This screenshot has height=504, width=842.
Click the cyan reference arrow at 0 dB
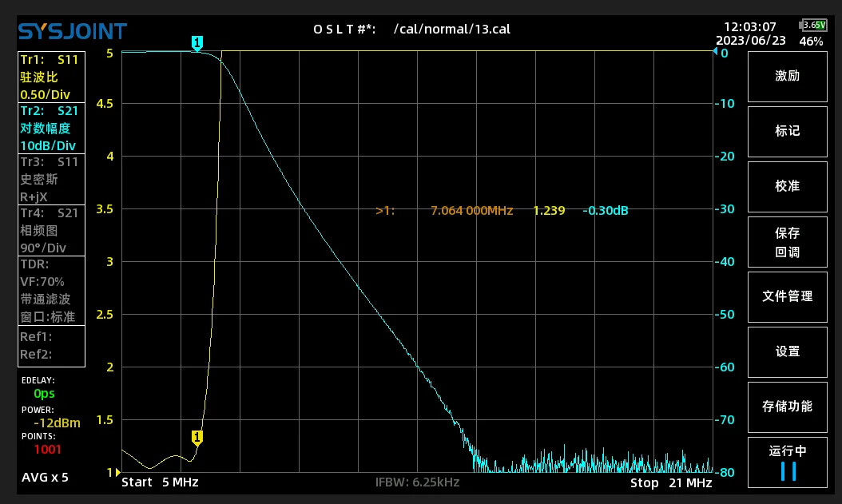coord(715,52)
